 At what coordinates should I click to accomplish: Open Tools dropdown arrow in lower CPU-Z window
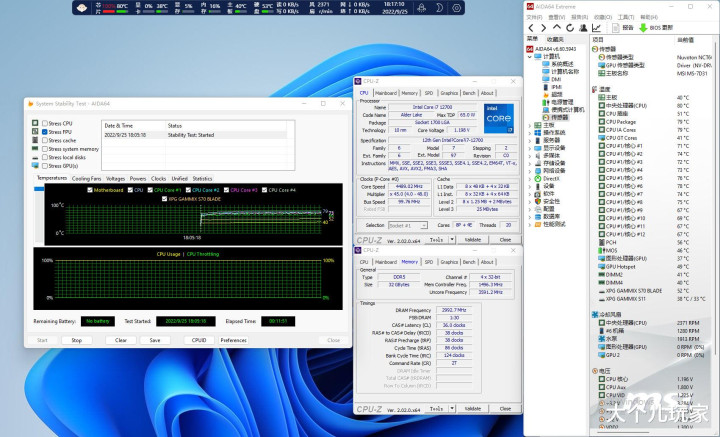coord(452,409)
